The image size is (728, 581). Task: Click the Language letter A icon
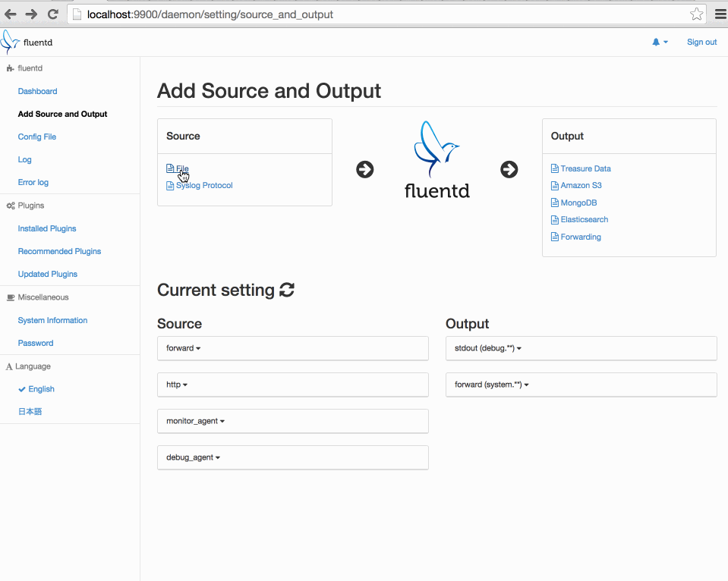pyautogui.click(x=9, y=366)
